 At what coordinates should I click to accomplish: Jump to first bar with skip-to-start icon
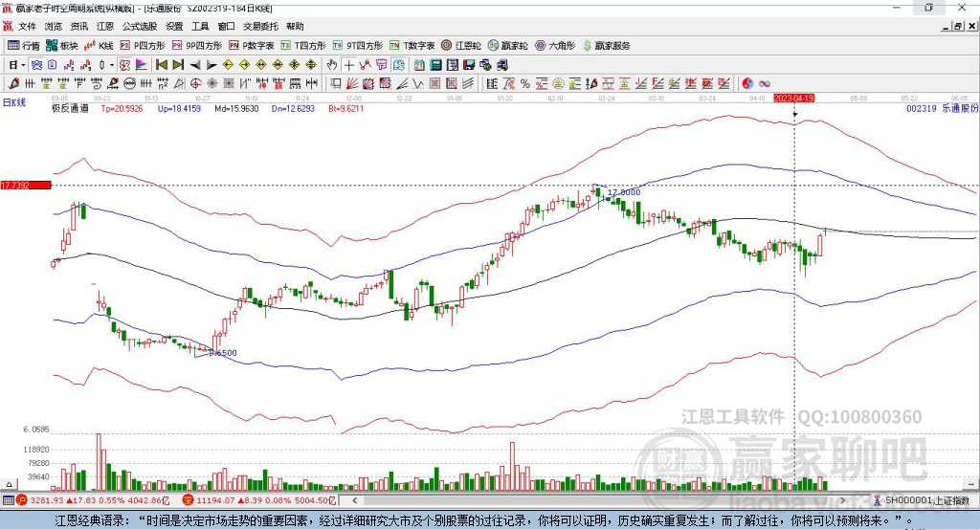tap(162, 65)
